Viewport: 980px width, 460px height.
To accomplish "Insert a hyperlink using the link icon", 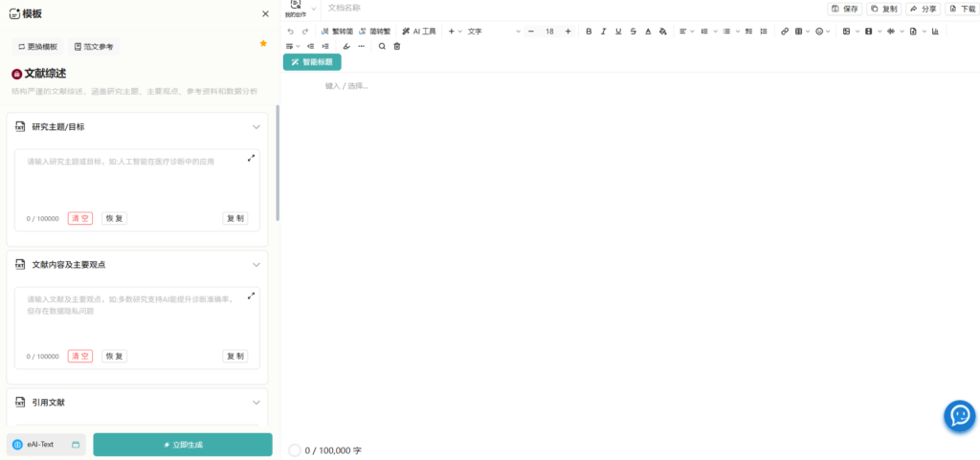I will click(785, 32).
